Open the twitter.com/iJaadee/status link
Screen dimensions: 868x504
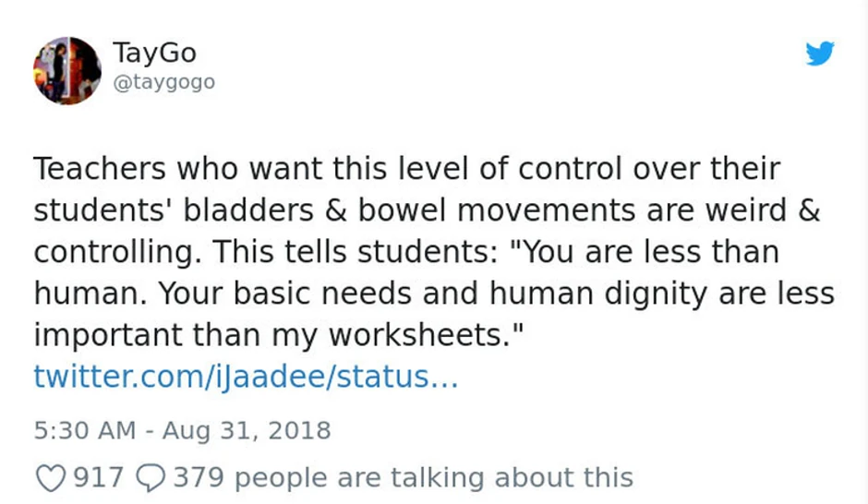coord(246,378)
